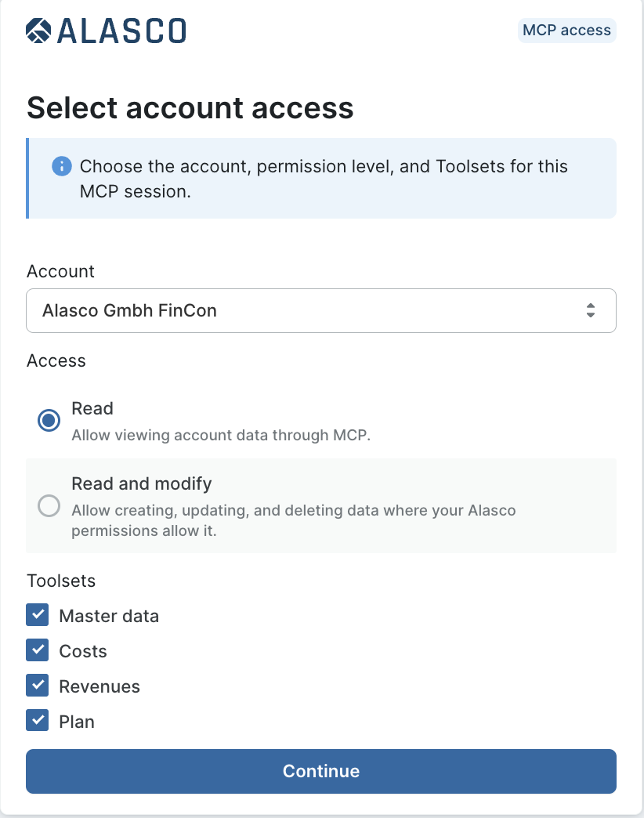Click the Read option description text
The height and width of the screenshot is (818, 644).
pos(221,435)
